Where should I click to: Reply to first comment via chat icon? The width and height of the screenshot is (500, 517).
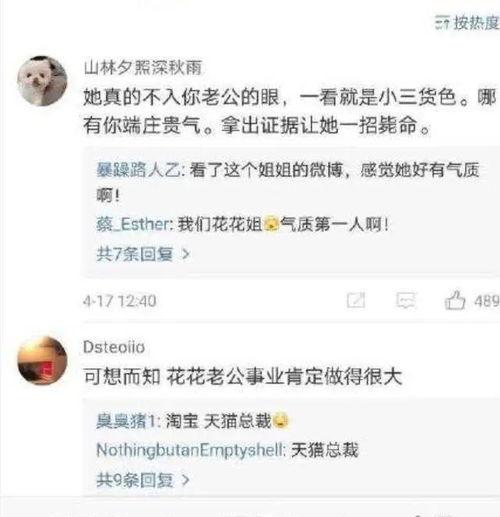406,300
